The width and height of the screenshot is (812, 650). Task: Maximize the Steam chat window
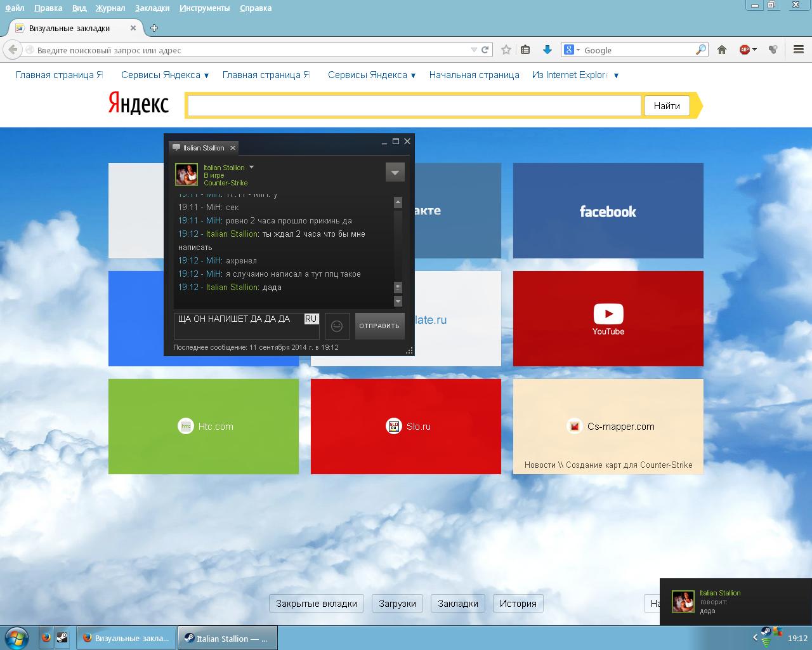pyautogui.click(x=396, y=142)
